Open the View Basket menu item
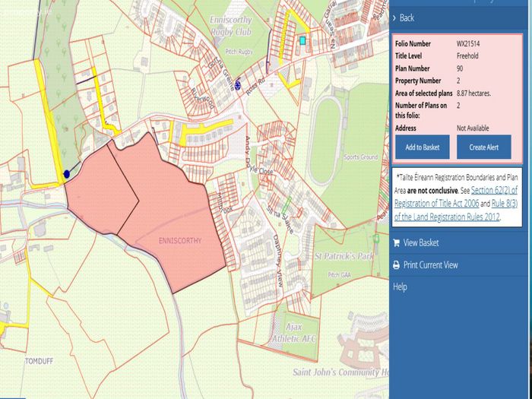 pos(421,243)
